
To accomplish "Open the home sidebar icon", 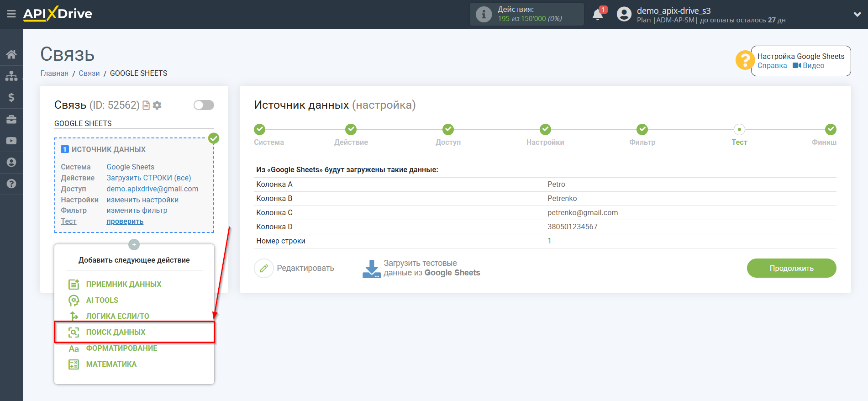I will click(11, 54).
